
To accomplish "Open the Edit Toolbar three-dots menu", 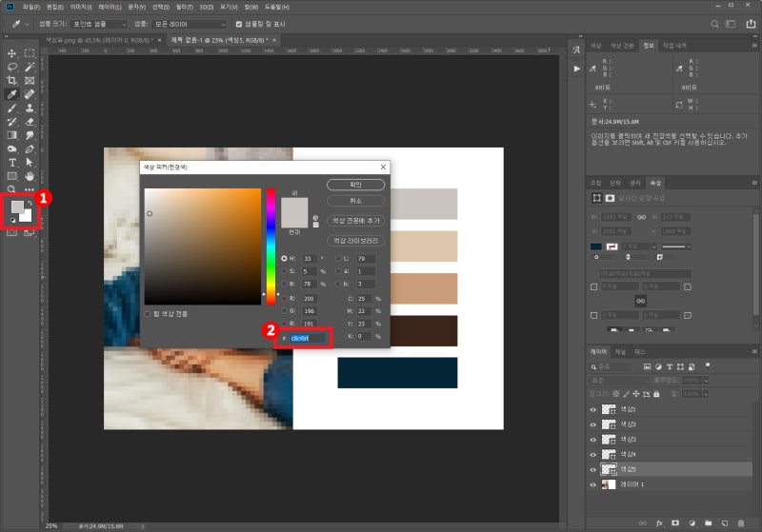I will (x=30, y=189).
